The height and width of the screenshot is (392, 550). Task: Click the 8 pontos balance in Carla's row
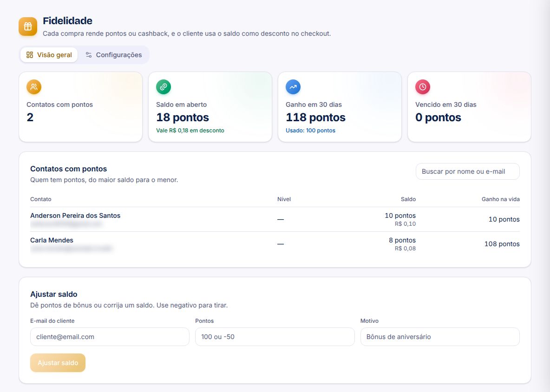coord(402,240)
